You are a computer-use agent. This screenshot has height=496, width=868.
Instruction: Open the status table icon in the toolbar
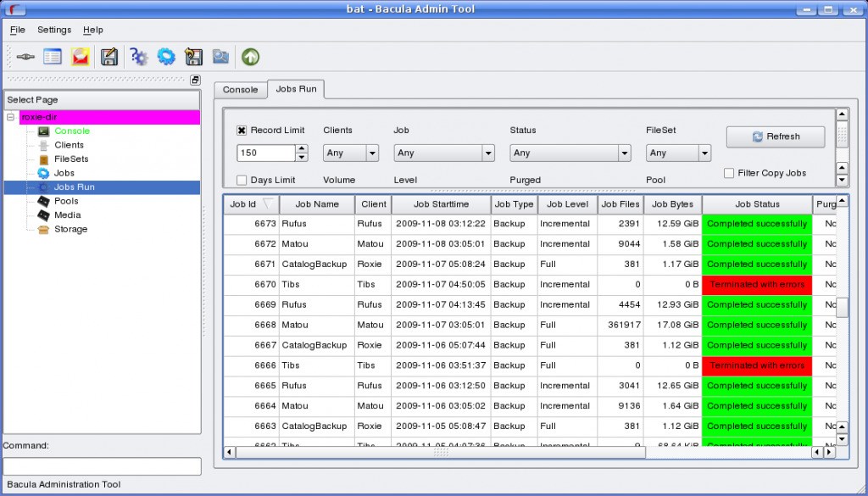pyautogui.click(x=53, y=57)
